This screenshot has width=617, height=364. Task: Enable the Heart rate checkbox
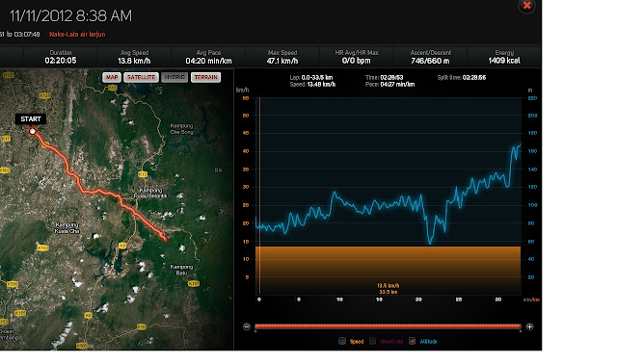pos(372,341)
